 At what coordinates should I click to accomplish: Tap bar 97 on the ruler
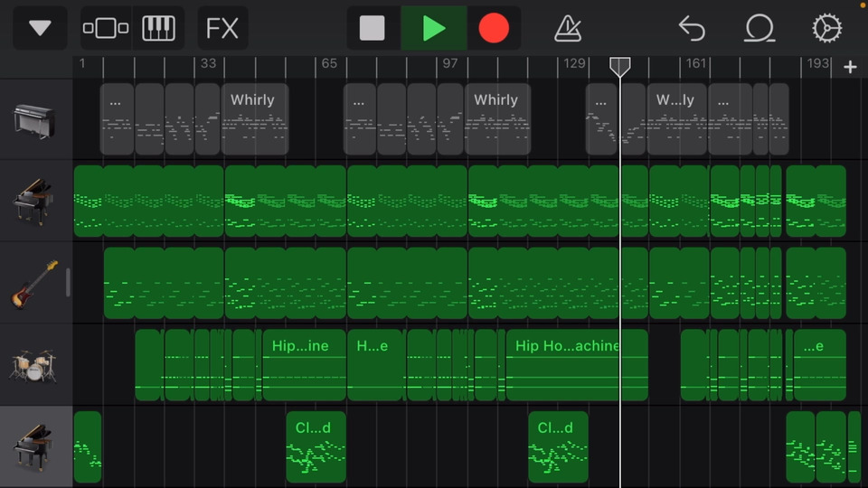pos(450,63)
